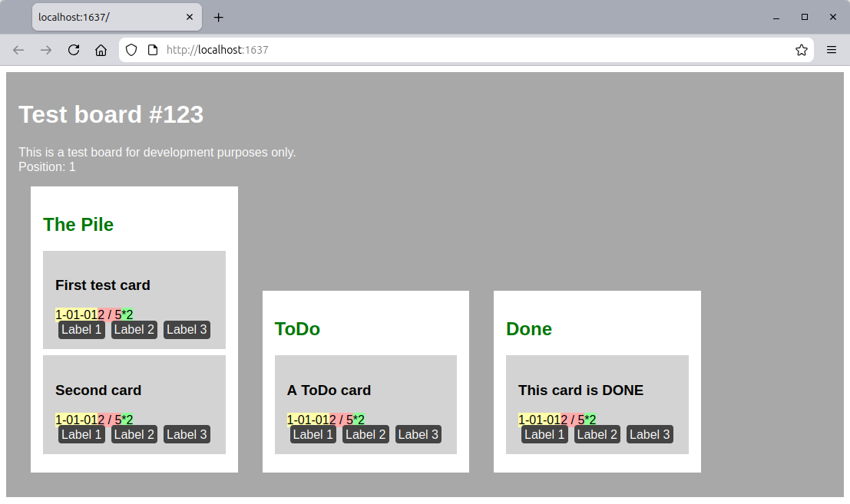Image resolution: width=850 pixels, height=504 pixels.
Task: Open a new tab with plus button
Action: (219, 17)
